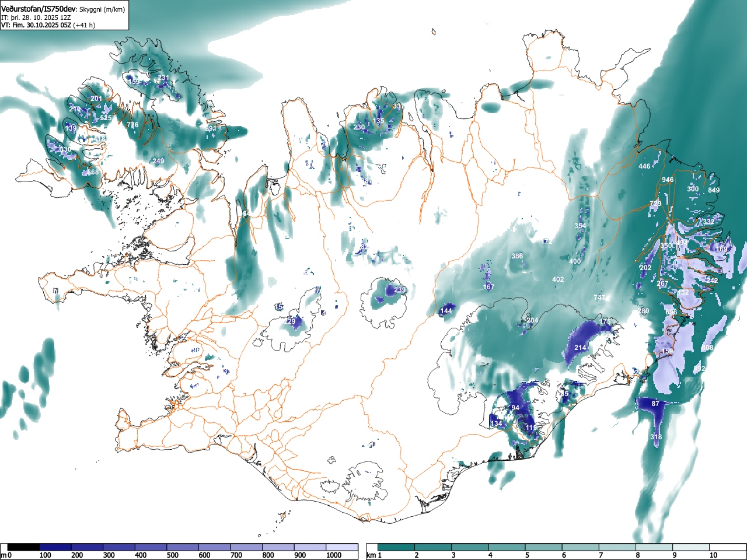The image size is (747, 560).
Task: Pick the dark teal 1–2 km legend swatch
Action: tap(397, 547)
